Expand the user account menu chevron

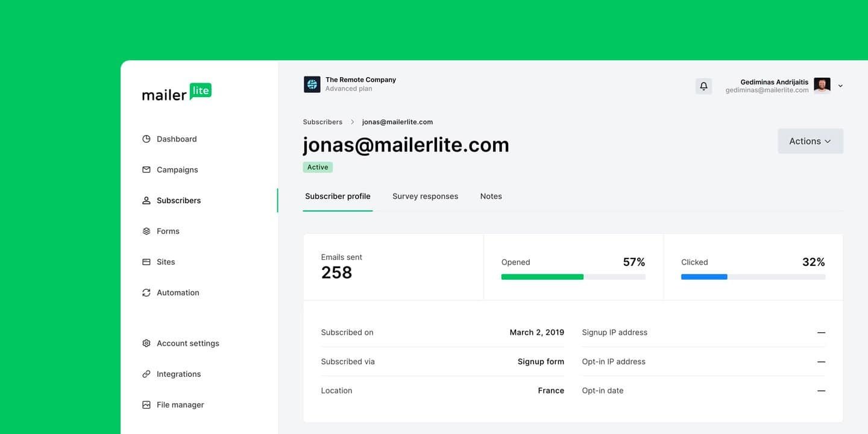click(x=840, y=86)
